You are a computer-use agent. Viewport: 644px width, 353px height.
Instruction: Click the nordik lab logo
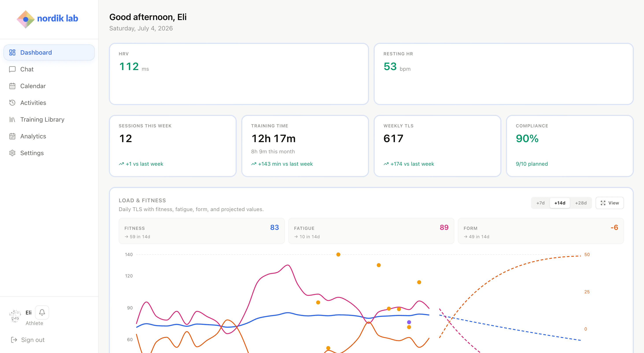click(47, 19)
